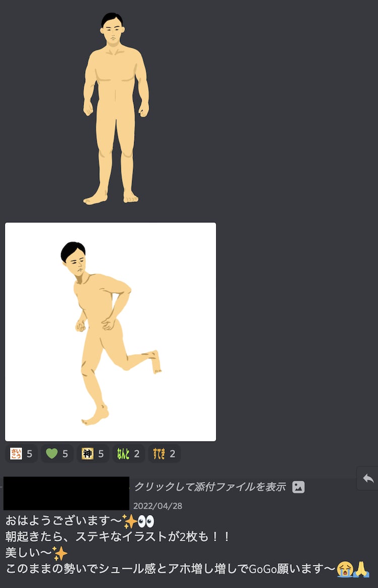Click the sparkles emoji after 美しい〜

pyautogui.click(x=59, y=553)
